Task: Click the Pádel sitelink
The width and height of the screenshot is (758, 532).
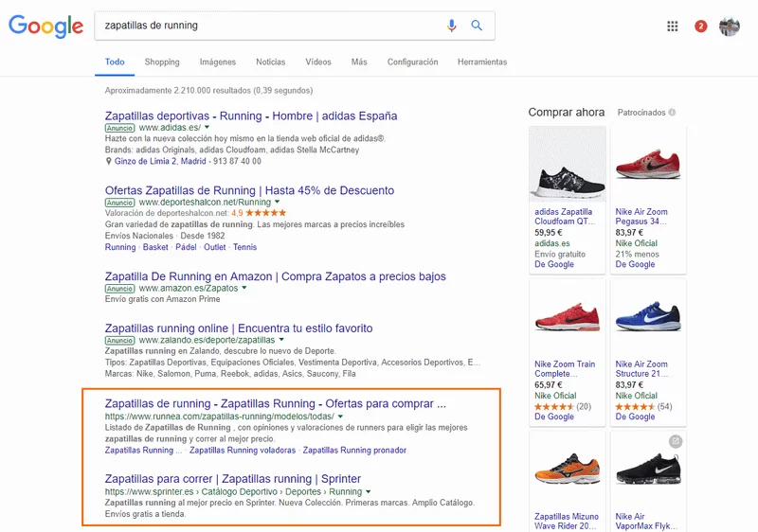Action: pos(186,247)
